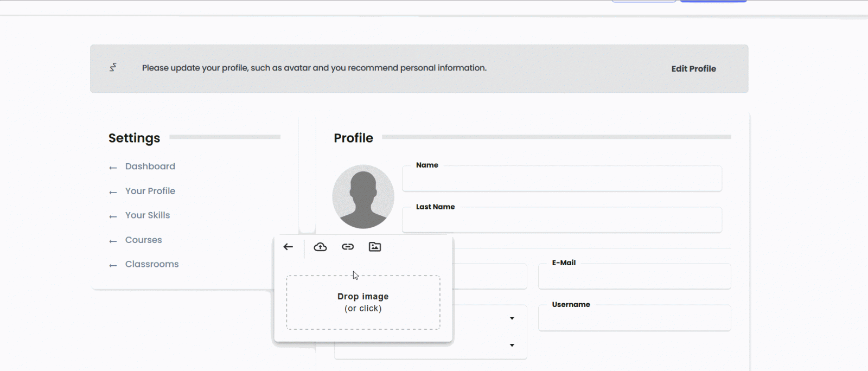This screenshot has height=371, width=868.
Task: Click the squiggle icon in notice banner
Action: pos(113,67)
